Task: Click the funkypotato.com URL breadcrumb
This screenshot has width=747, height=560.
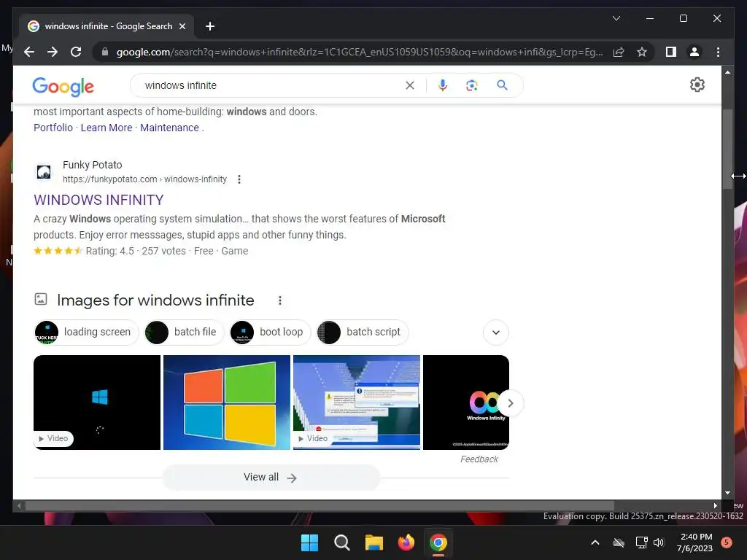Action: [x=145, y=179]
